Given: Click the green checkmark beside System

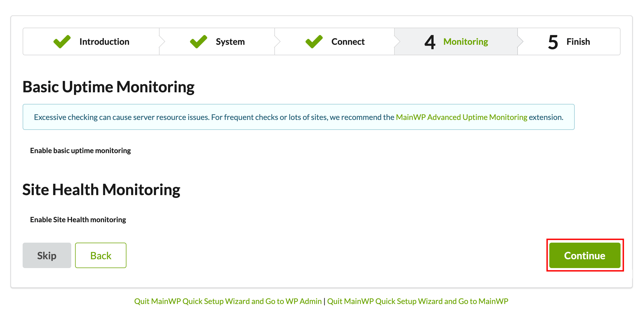Looking at the screenshot, I should (198, 42).
